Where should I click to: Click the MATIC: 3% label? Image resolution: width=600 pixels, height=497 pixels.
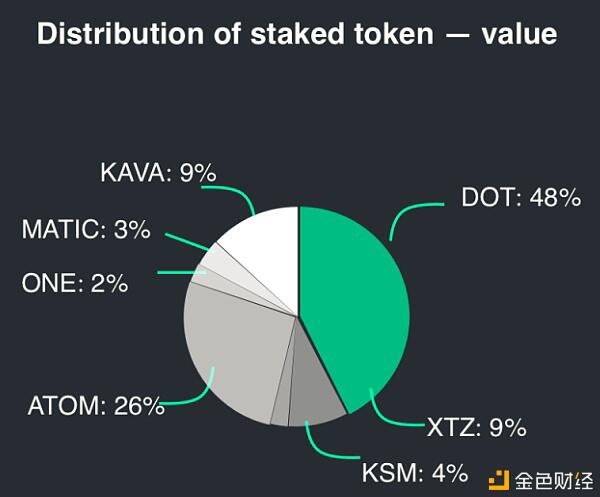pyautogui.click(x=86, y=230)
